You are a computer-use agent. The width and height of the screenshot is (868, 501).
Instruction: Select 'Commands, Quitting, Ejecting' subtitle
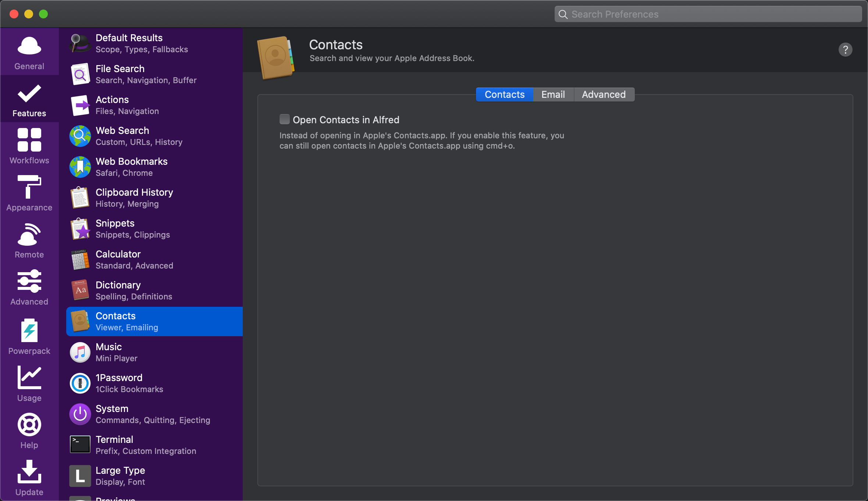[x=153, y=420]
